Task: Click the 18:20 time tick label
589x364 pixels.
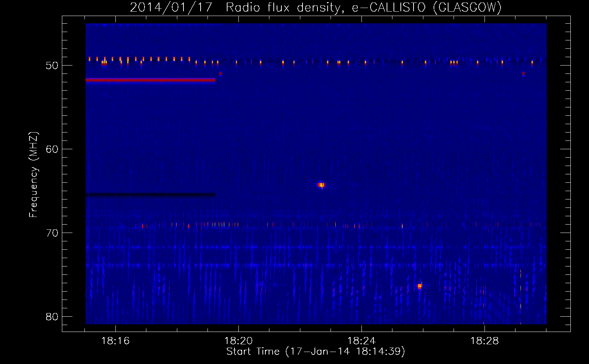Action: pos(238,341)
